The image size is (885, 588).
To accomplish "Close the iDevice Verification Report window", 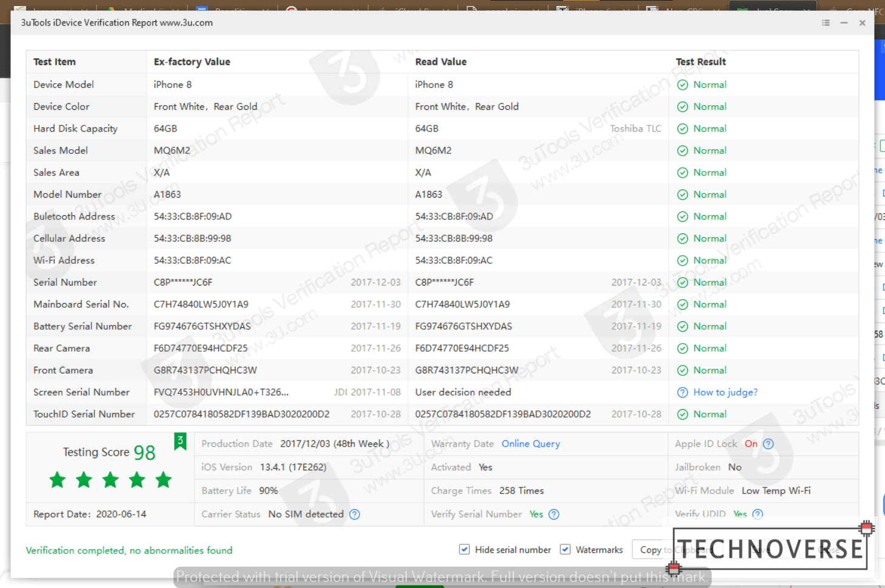I will 862,23.
